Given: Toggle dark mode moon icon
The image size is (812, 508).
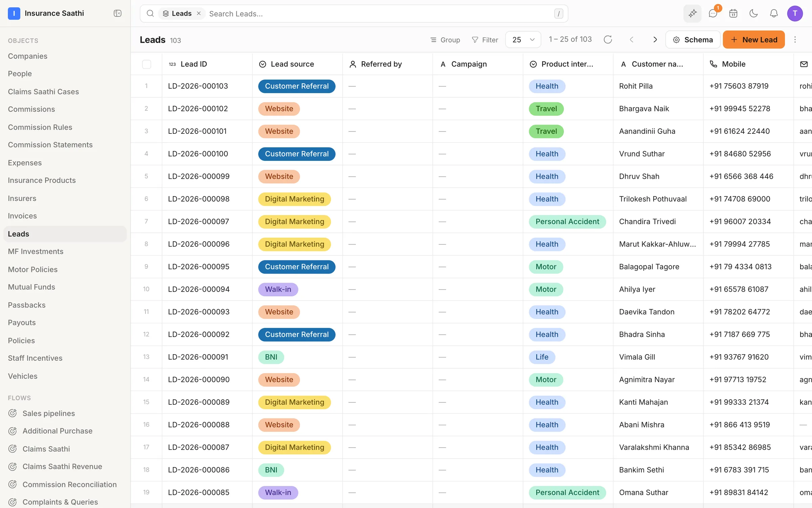Looking at the screenshot, I should 753,14.
